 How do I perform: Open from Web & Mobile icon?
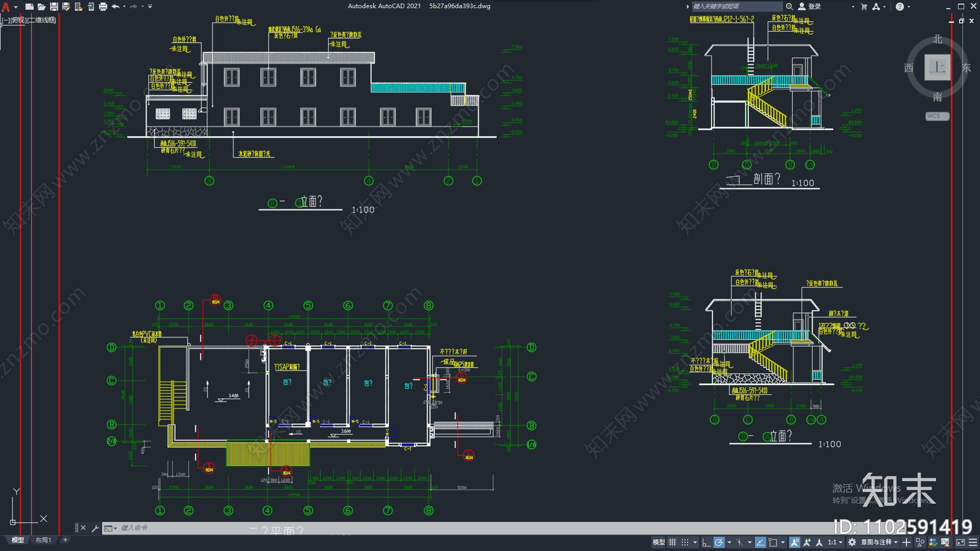pos(78,7)
